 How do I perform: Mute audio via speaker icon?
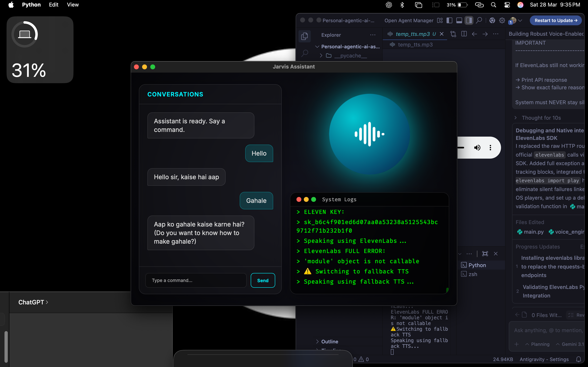[x=477, y=148]
